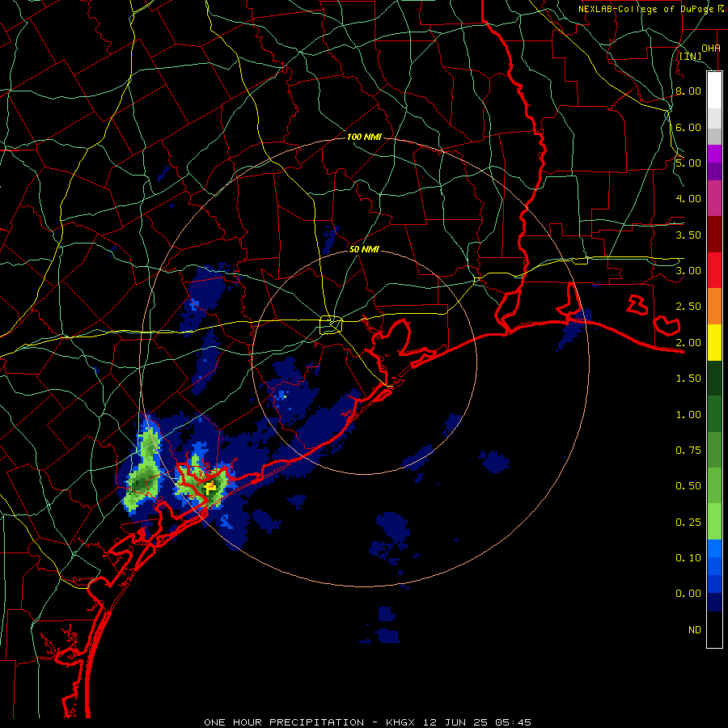The image size is (728, 728).
Task: Click the 6.00 legend value
Action: coord(688,127)
